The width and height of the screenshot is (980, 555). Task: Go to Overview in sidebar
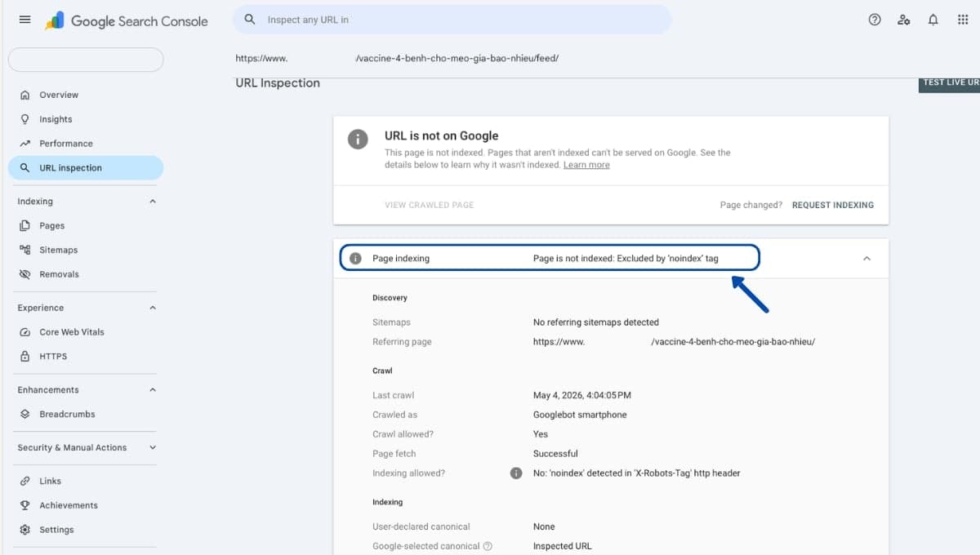click(59, 95)
